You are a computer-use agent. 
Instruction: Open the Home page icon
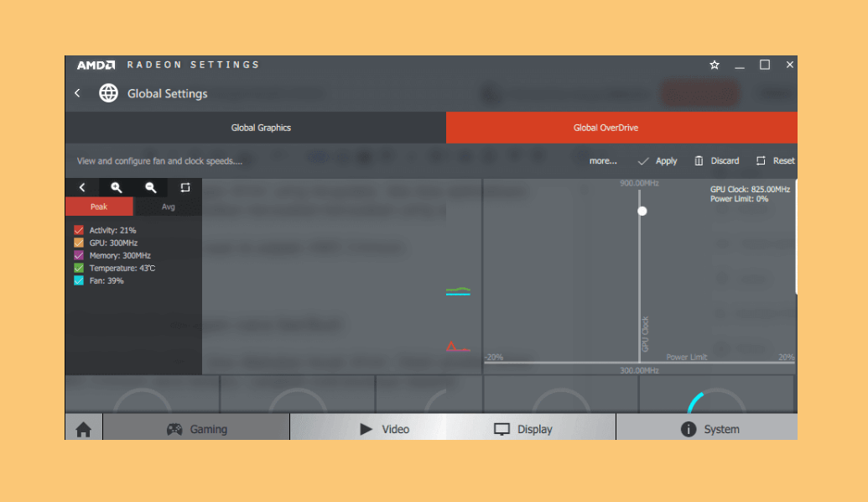pos(84,430)
